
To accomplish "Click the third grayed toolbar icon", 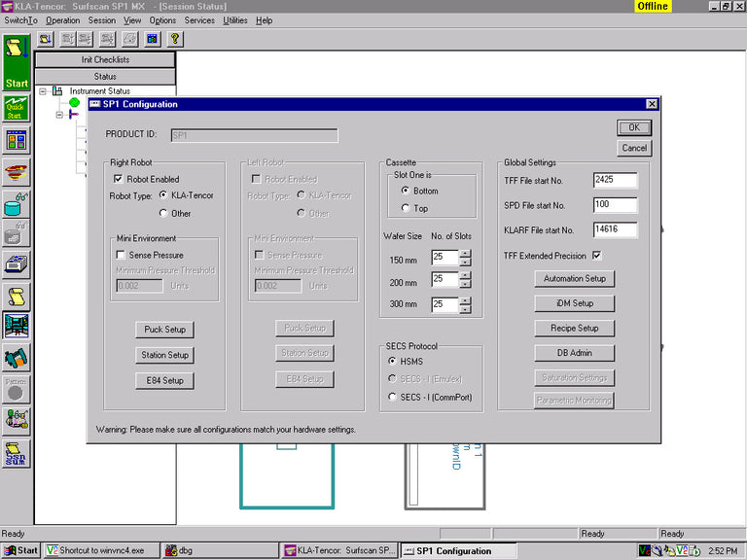I will pyautogui.click(x=85, y=39).
